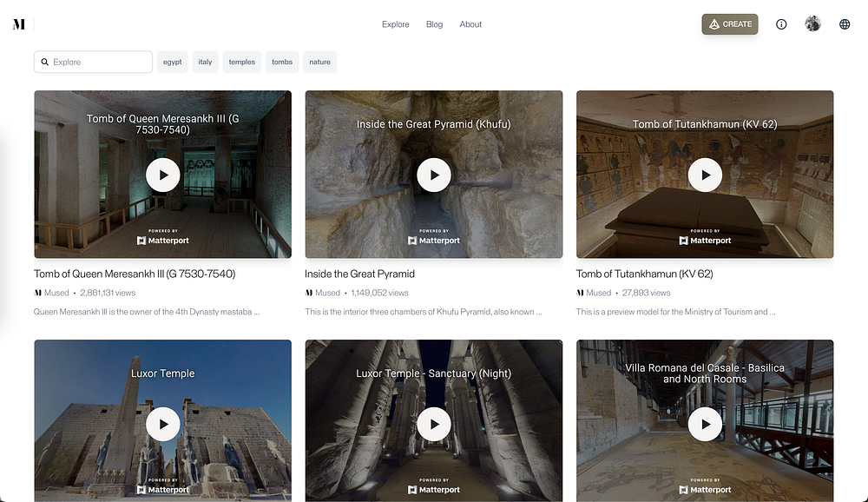Open the user profile avatar
868x502 pixels.
(x=812, y=23)
